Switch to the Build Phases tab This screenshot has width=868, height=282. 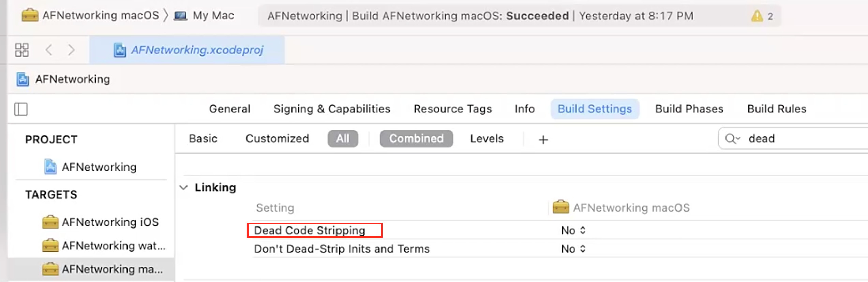tap(689, 109)
